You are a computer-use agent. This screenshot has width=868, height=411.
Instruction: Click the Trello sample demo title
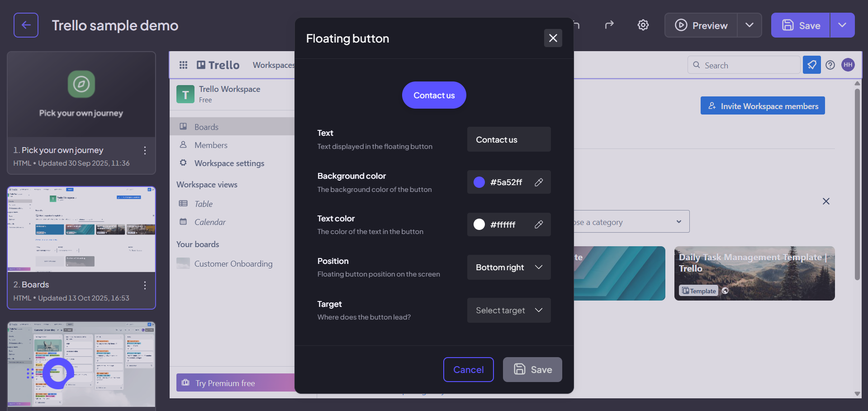click(115, 25)
